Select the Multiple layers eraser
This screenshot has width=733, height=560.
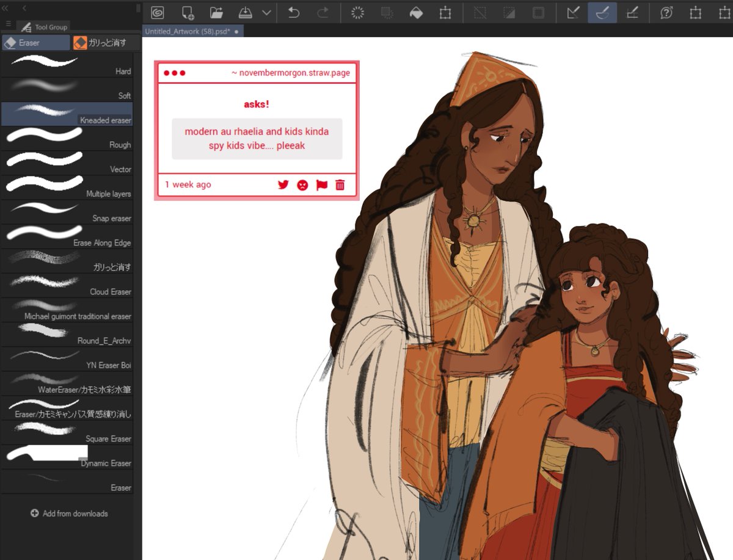[x=67, y=187]
